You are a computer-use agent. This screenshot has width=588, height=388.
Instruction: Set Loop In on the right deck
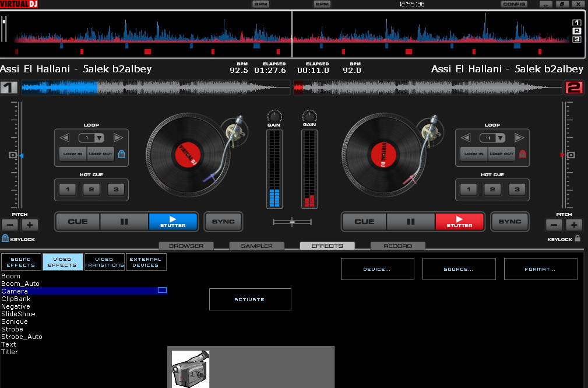(x=474, y=154)
